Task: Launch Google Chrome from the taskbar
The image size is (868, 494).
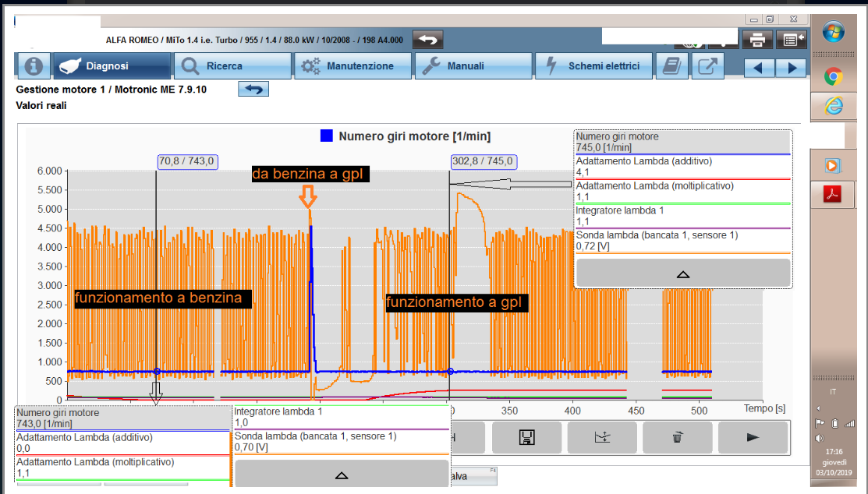Action: point(833,76)
